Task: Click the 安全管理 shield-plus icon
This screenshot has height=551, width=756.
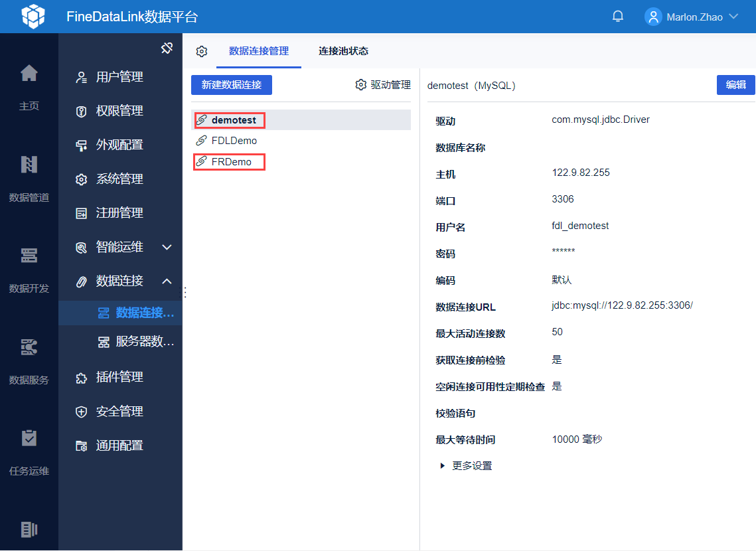Action: click(x=82, y=412)
